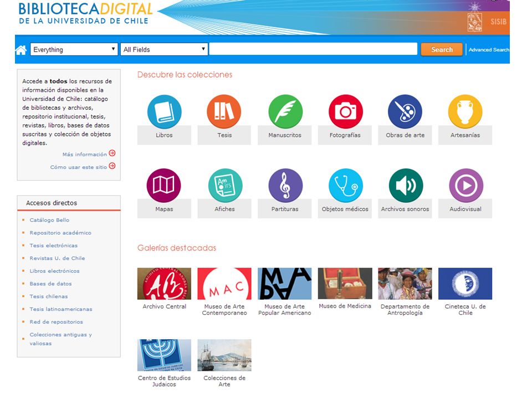532x399 pixels.
Task: Click the Archivo Central caption
Action: pyautogui.click(x=164, y=306)
